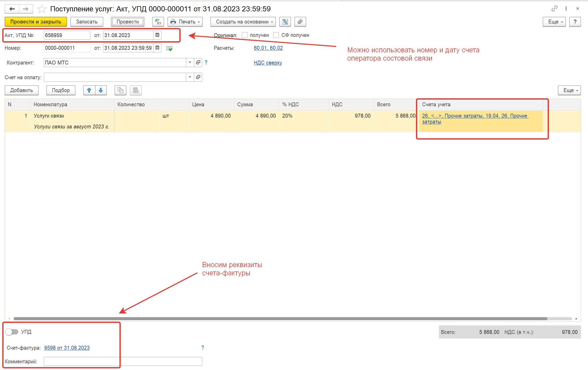Click the Акт date field 31.08.2023
This screenshot has width=588, height=370.
pos(128,35)
